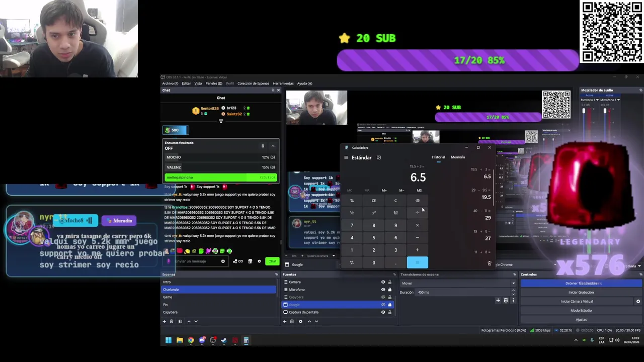Unlock the Microfono source
Screen dimensions: 644x362
pos(389,290)
